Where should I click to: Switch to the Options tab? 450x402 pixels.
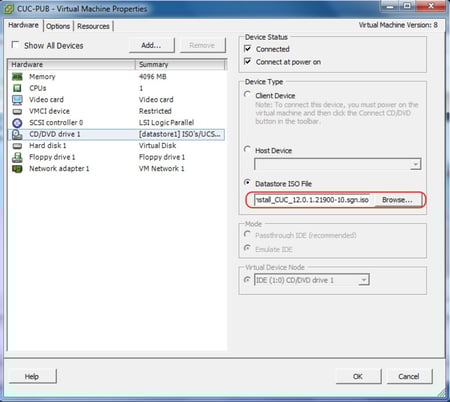[58, 26]
